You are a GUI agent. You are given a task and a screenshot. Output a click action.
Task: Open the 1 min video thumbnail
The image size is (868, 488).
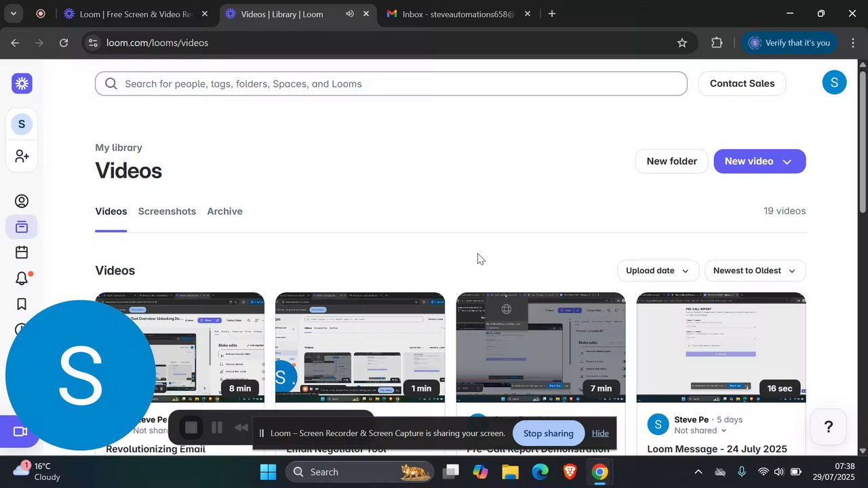point(360,347)
